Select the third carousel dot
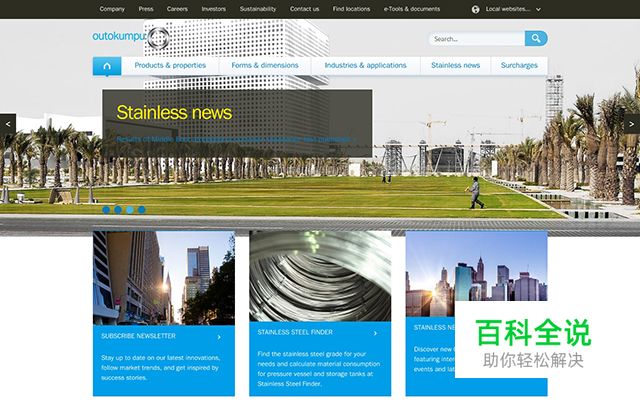 click(130, 210)
